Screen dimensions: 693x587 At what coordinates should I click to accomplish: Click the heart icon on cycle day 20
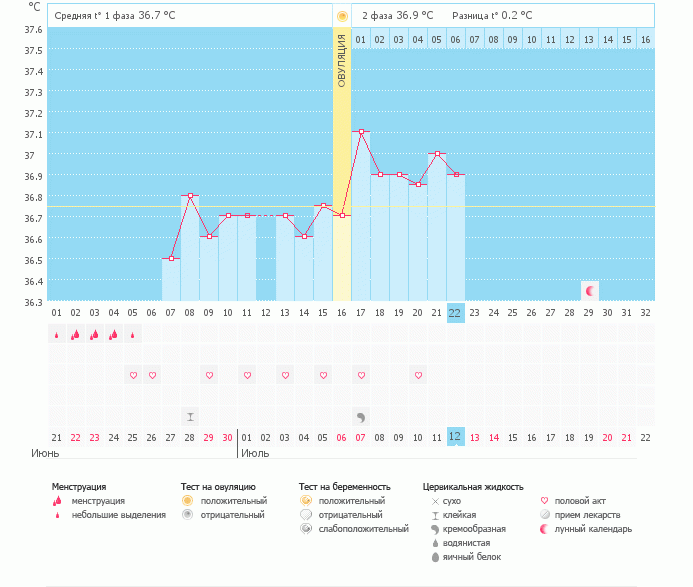pos(417,375)
